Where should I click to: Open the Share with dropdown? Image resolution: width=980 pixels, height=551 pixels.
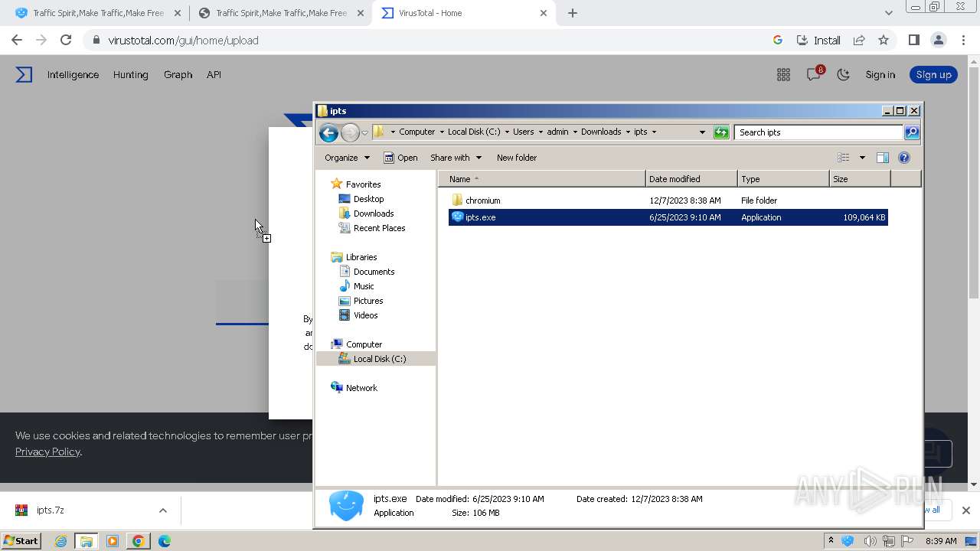coord(456,158)
